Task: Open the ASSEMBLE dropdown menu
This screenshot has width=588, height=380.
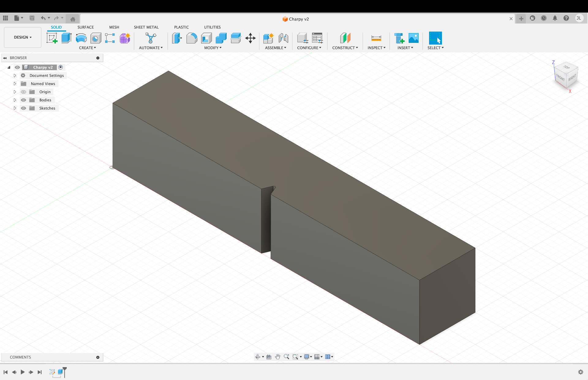Action: (276, 48)
